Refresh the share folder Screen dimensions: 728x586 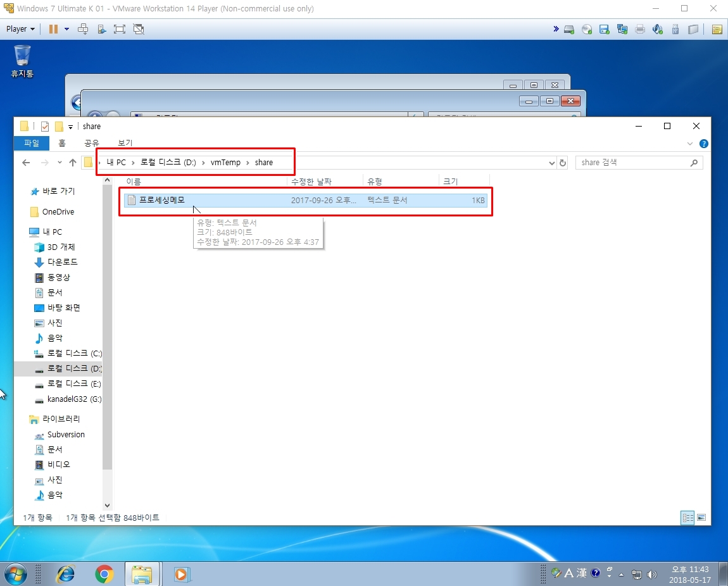tap(563, 163)
